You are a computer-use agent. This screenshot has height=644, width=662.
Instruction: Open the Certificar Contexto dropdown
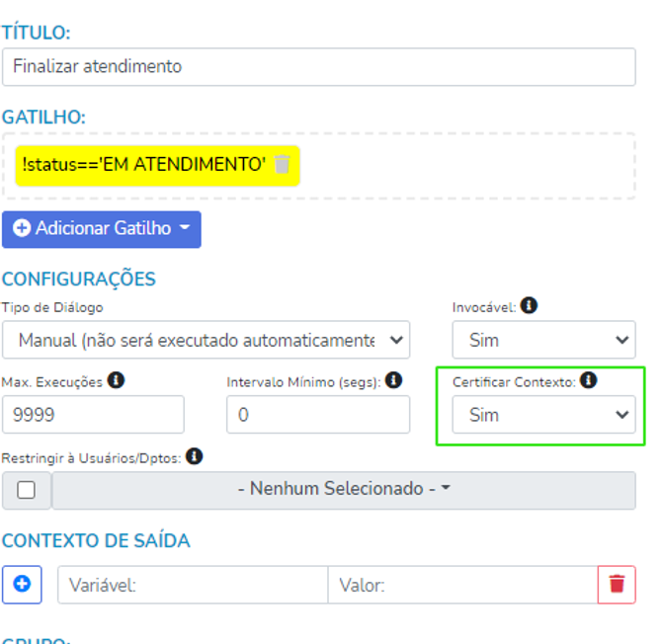coord(543,415)
